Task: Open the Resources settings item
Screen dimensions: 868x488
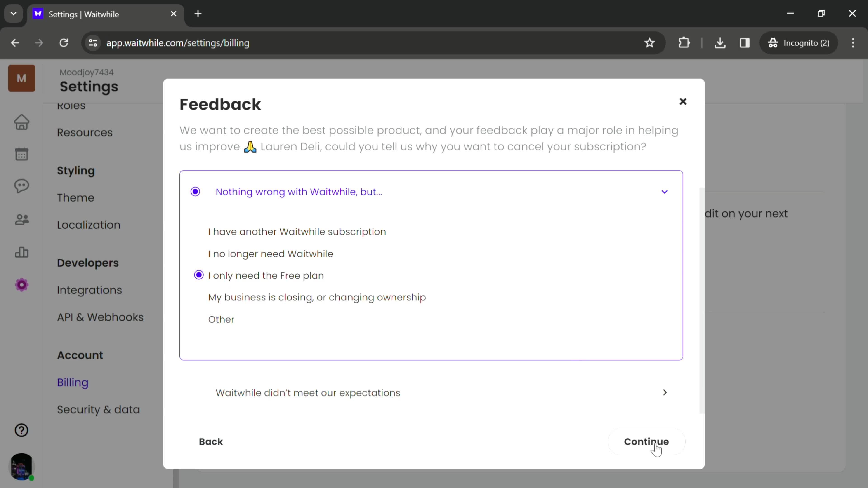Action: [85, 132]
